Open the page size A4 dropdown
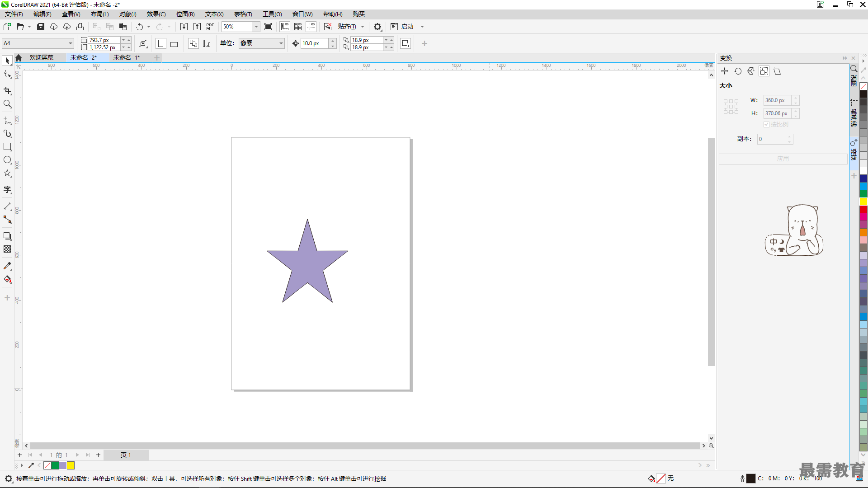 tap(71, 43)
